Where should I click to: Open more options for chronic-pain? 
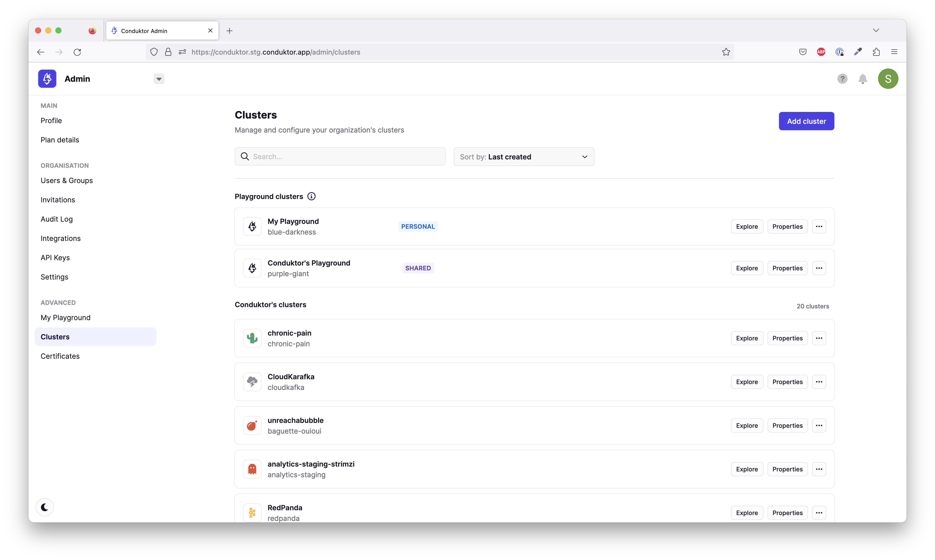click(819, 338)
